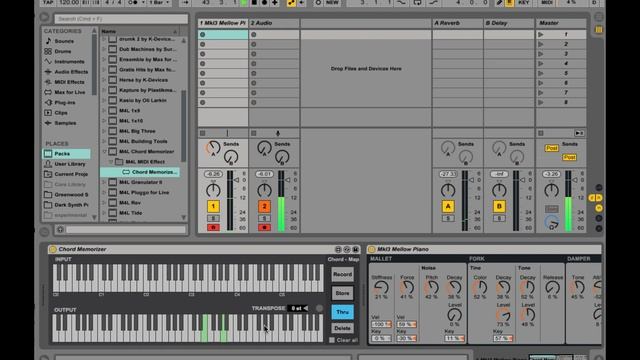Open quantization 1 Bar dropdown
The height and width of the screenshot is (360, 640).
(159, 3)
